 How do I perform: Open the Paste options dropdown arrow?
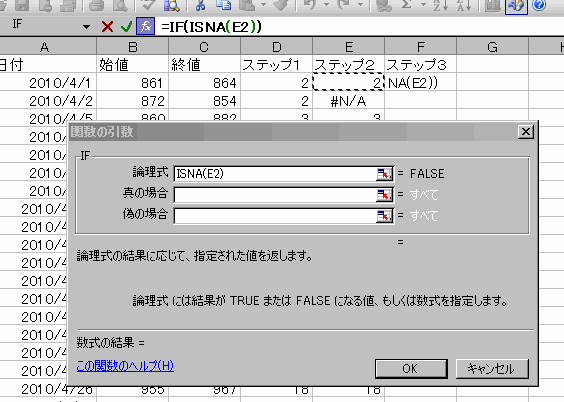264,5
